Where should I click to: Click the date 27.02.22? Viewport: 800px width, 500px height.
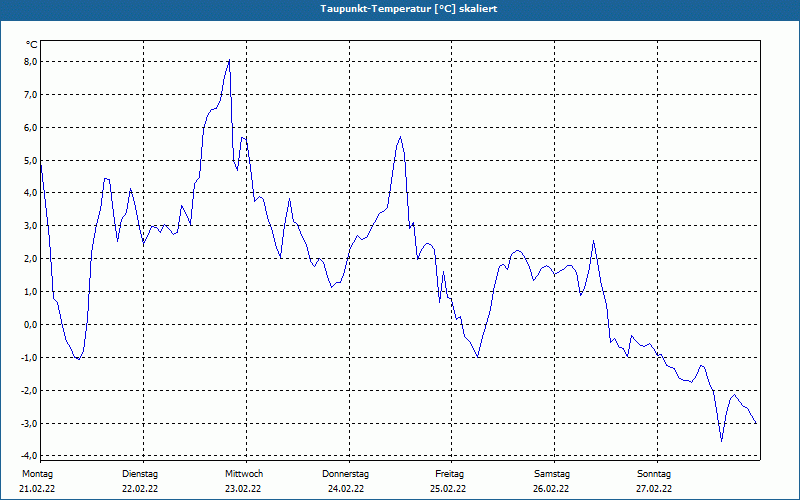pyautogui.click(x=654, y=489)
